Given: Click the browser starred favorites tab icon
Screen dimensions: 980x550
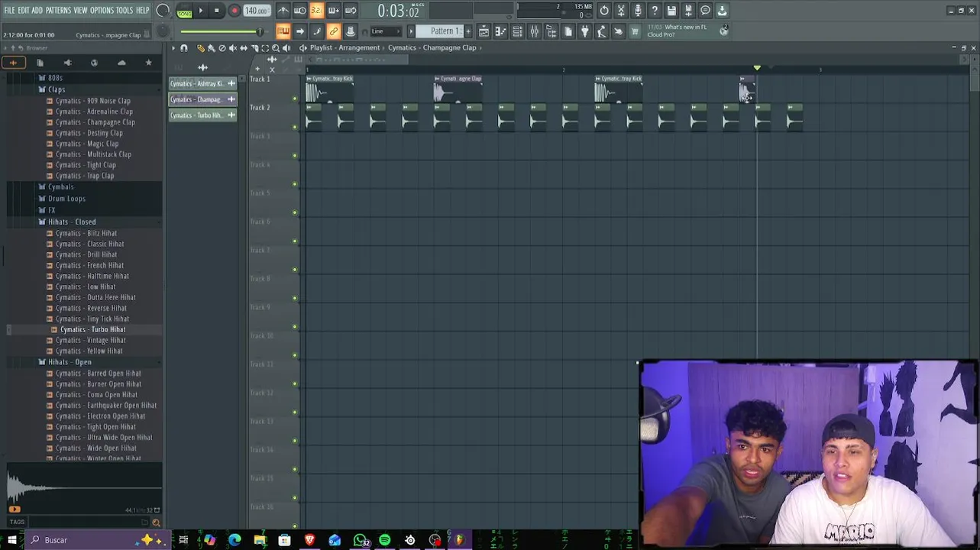Looking at the screenshot, I should [148, 63].
